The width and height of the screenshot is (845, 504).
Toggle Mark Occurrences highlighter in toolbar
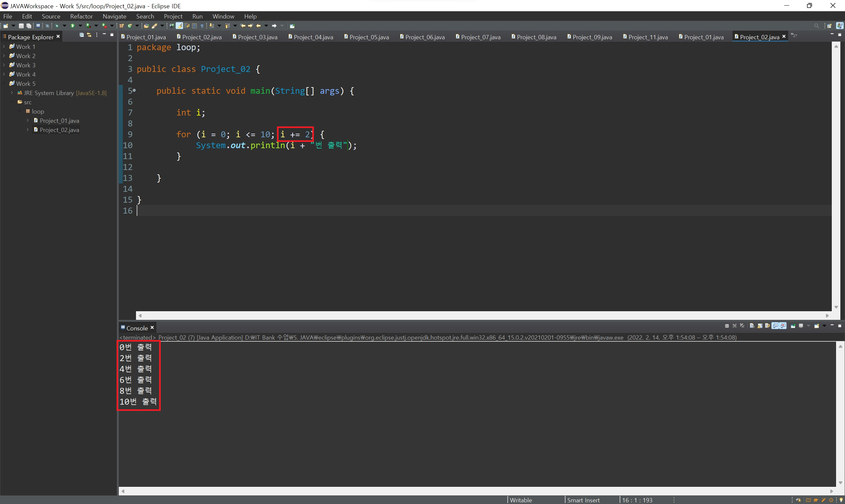(x=179, y=26)
